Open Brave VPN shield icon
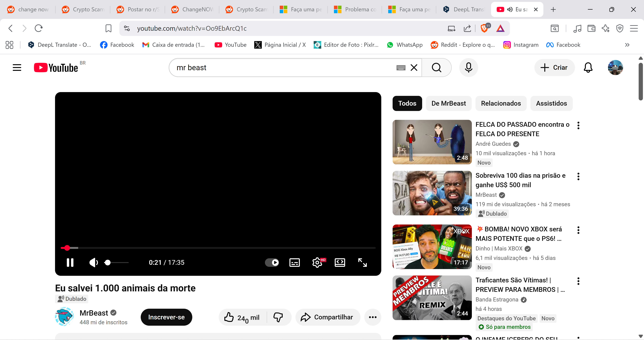This screenshot has width=644, height=340. point(619,28)
